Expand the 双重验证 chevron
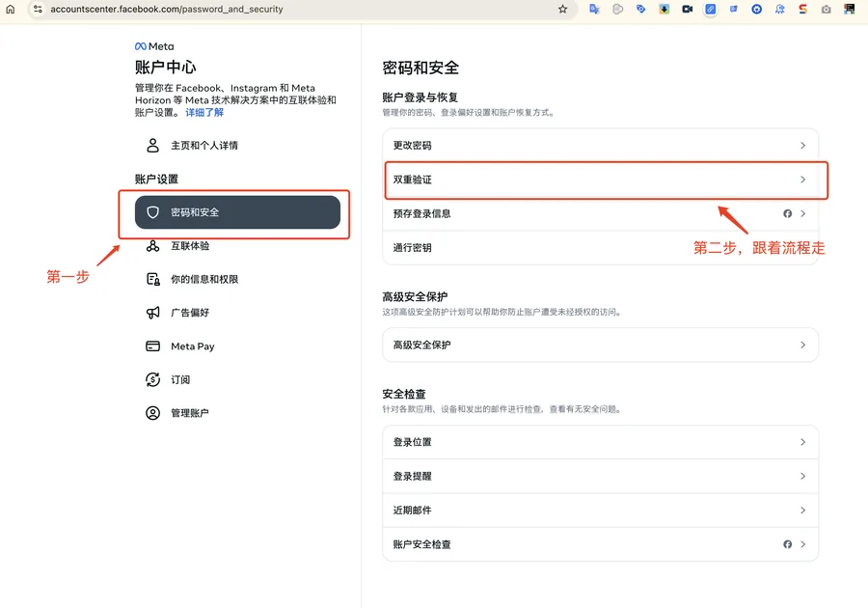This screenshot has width=868, height=608. click(x=802, y=180)
